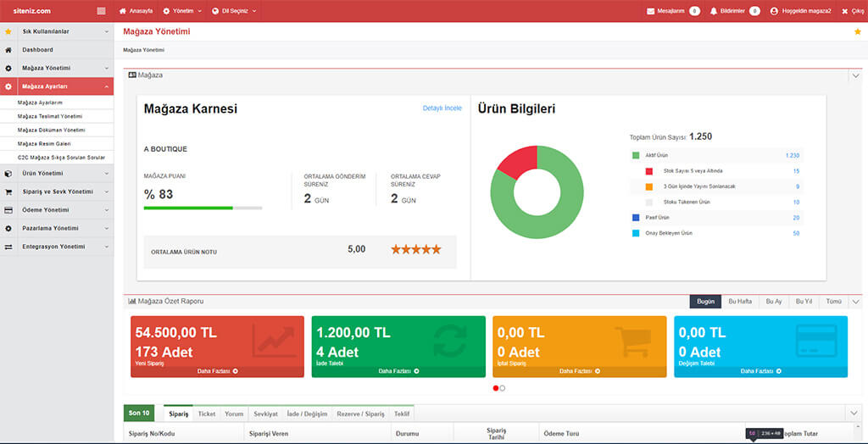Click the Mağaza panel header icon
868x444 pixels.
pyautogui.click(x=131, y=75)
